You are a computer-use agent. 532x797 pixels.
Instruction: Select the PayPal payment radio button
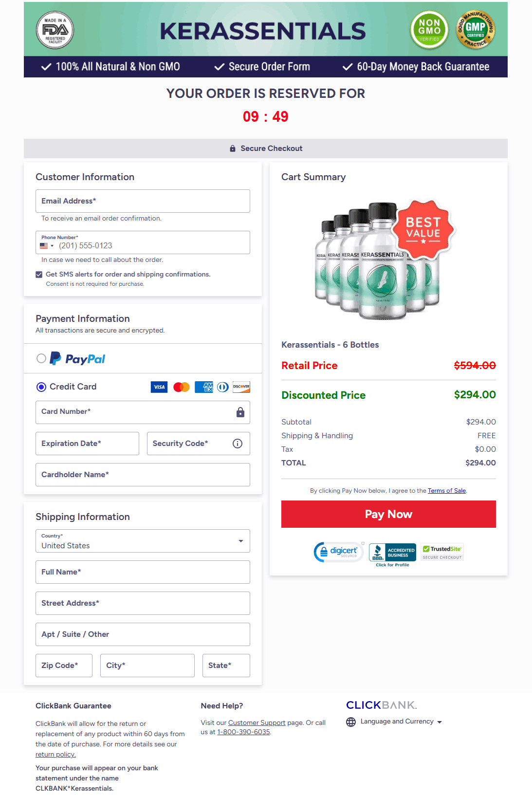pyautogui.click(x=41, y=359)
